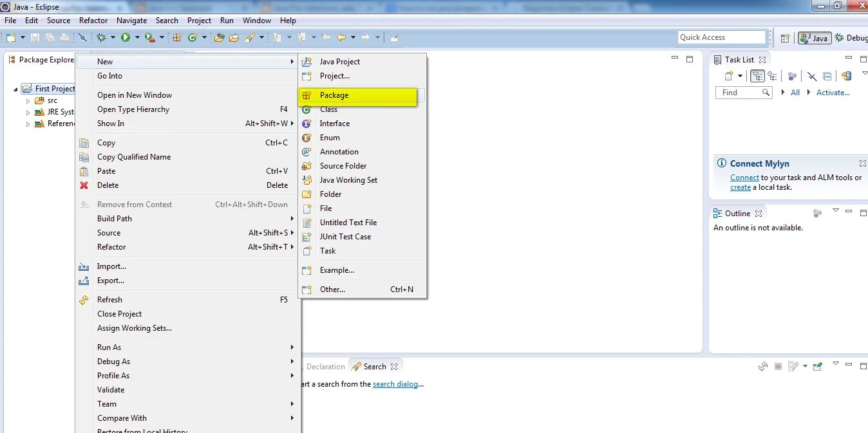Toggle Hide Completed Tasks in Task List

[812, 76]
